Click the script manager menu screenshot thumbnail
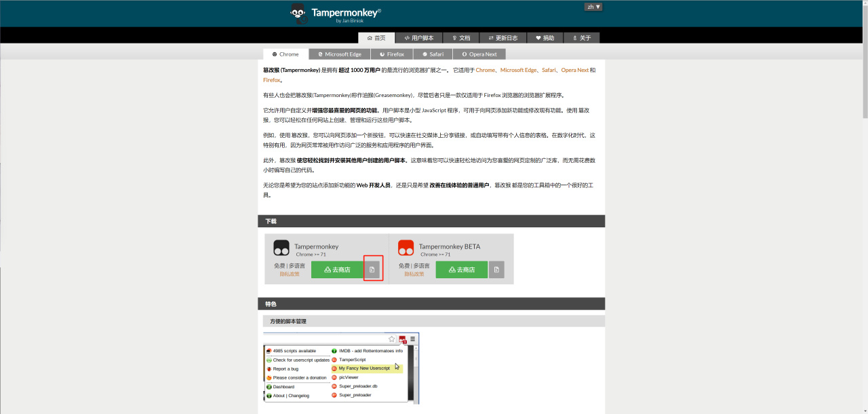This screenshot has width=868, height=414. tap(341, 369)
